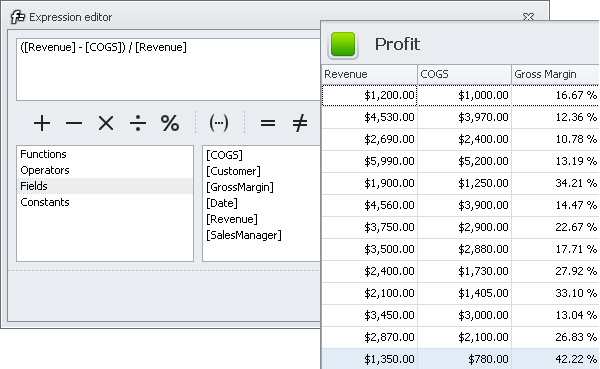600x369 pixels.
Task: Select Functions category in list
Action: 105,154
